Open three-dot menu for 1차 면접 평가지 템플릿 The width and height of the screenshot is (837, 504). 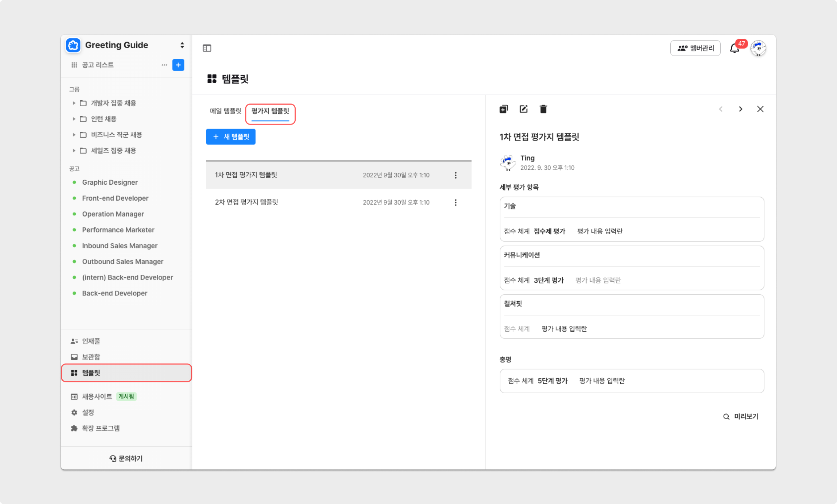455,175
